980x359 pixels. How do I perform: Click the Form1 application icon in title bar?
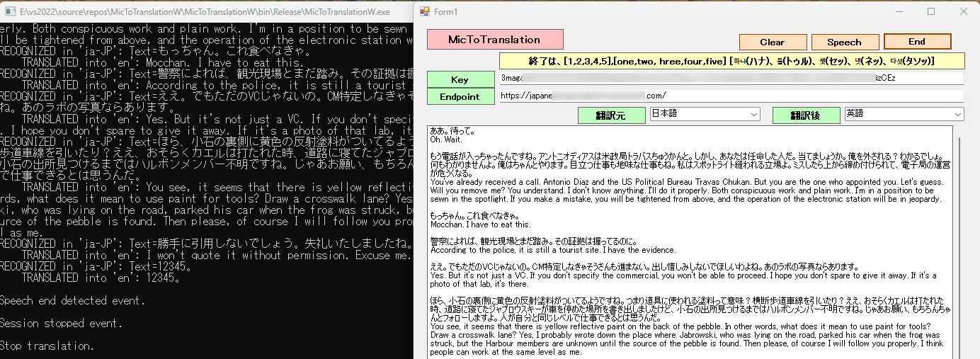(425, 11)
